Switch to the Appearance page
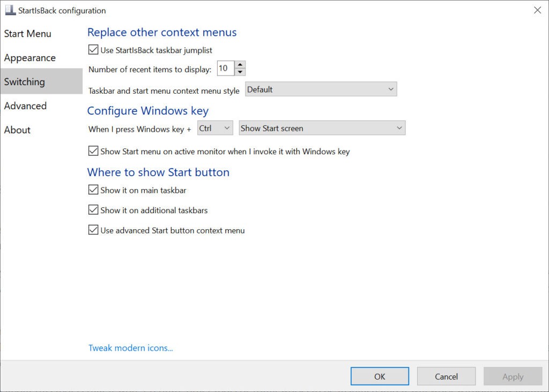This screenshot has width=549, height=392. pos(30,58)
